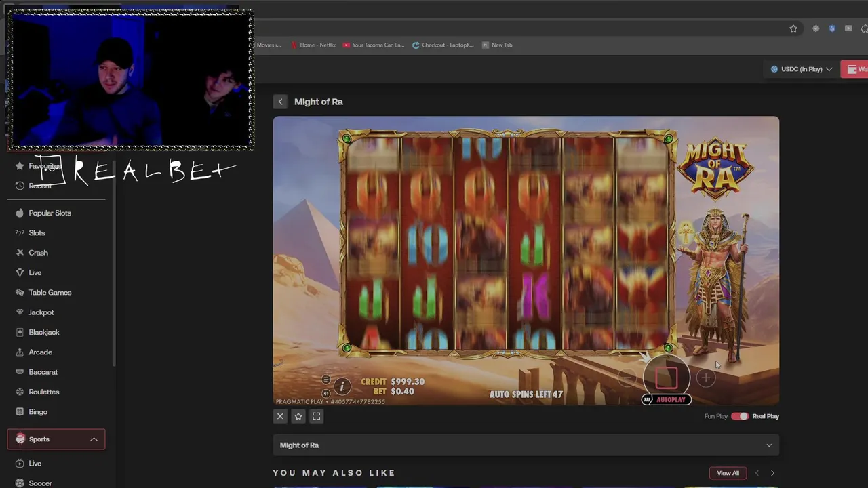Open browser extensions puzzle icon

click(x=865, y=28)
